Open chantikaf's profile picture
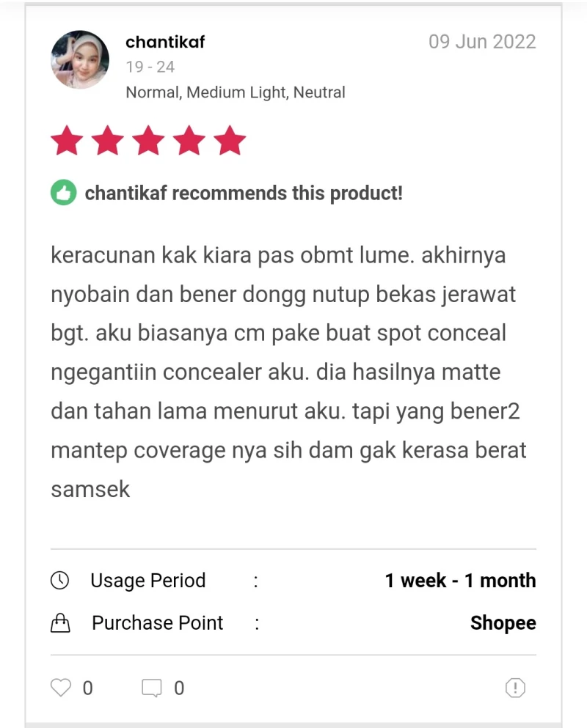 point(80,59)
